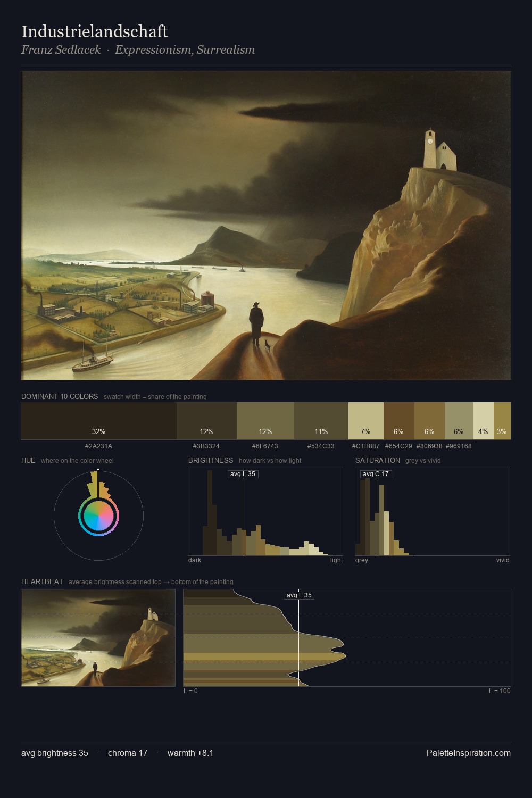Pick the #806938 swatch

(x=429, y=421)
